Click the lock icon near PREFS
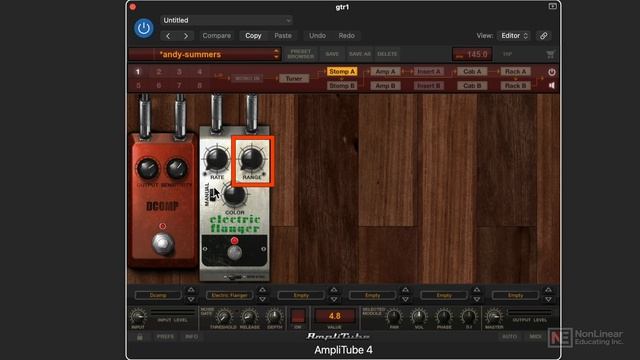 pos(140,337)
